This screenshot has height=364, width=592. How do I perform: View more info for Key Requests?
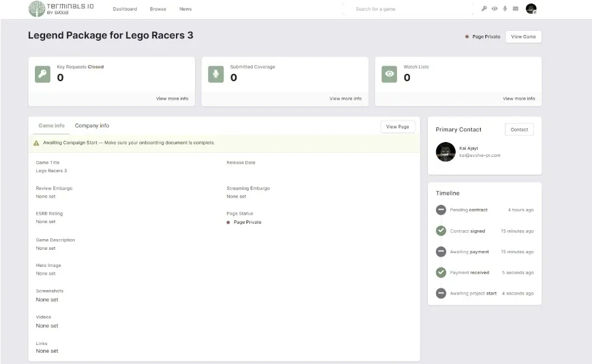coord(172,98)
